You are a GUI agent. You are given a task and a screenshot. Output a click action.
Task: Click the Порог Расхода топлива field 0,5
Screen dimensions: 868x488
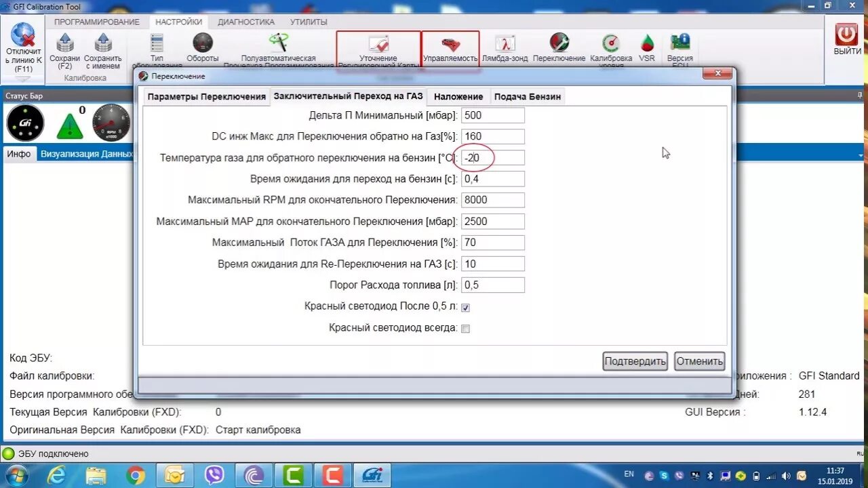pyautogui.click(x=493, y=285)
